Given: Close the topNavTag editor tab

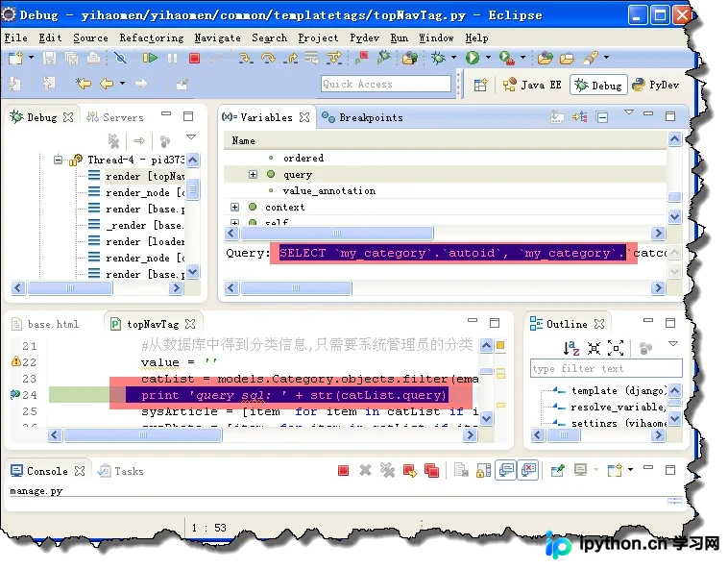Looking at the screenshot, I should click(190, 324).
